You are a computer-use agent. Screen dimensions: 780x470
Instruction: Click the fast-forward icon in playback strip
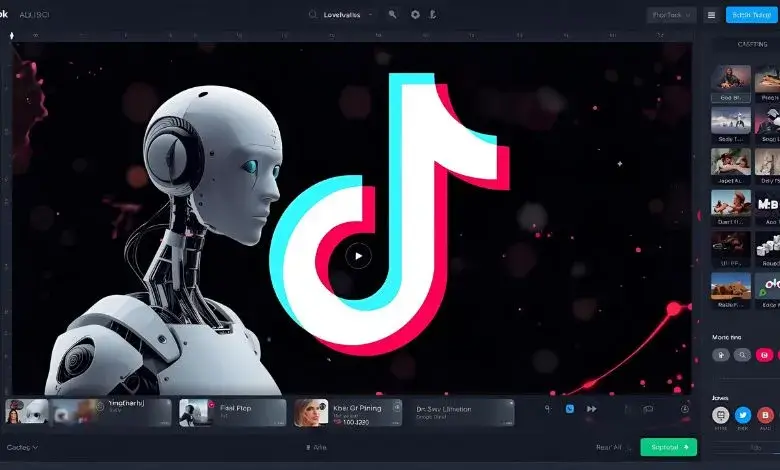coord(591,409)
